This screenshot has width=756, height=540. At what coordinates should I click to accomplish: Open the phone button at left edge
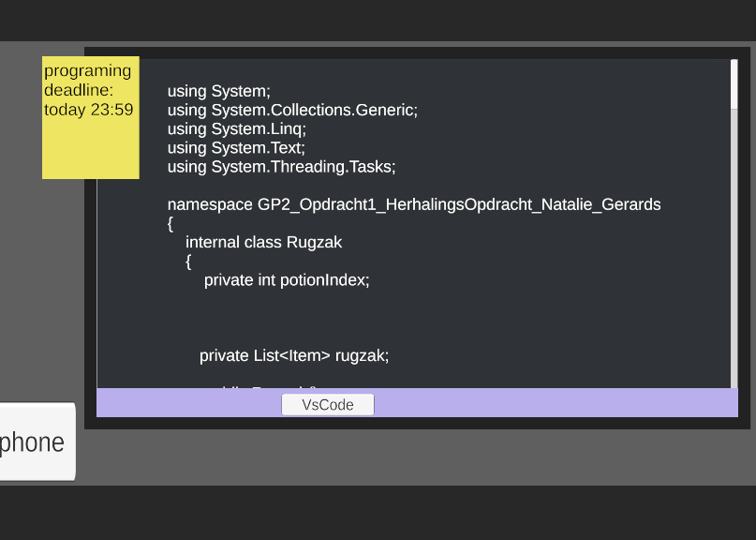point(34,442)
